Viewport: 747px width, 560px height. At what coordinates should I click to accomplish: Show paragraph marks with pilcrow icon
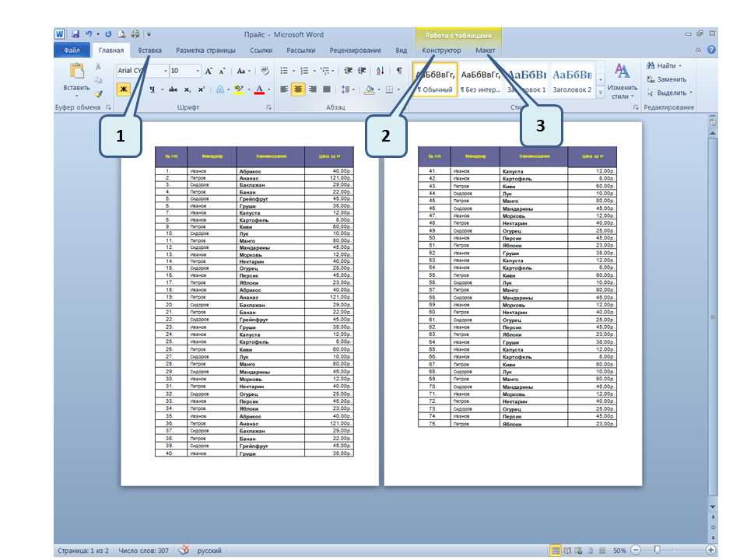399,71
